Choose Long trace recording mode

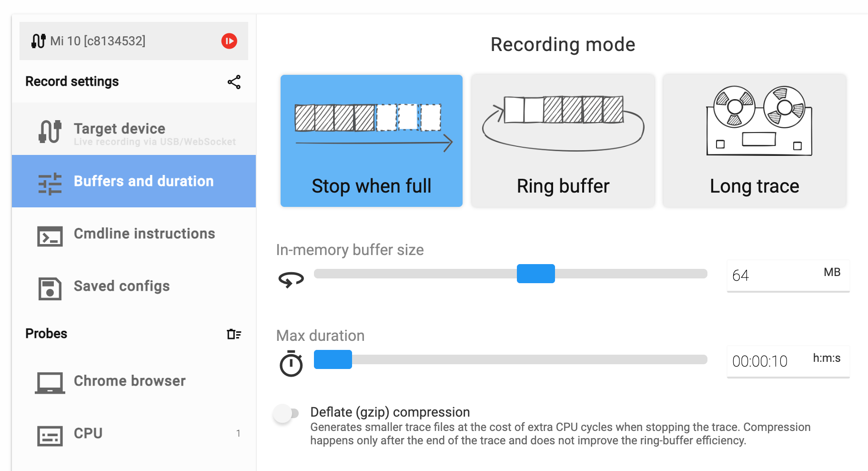755,141
